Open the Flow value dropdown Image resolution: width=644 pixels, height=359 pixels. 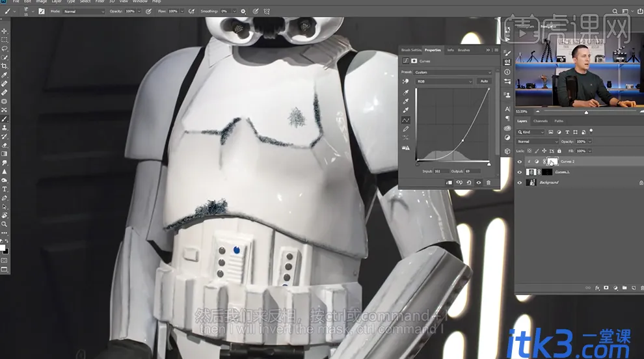[181, 12]
